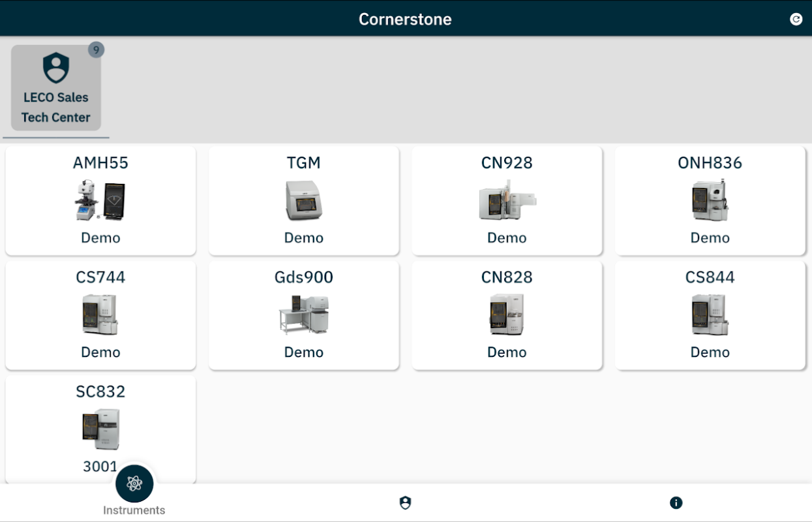Click the CS744 title text
Viewport: 812px width, 522px height.
tap(100, 277)
